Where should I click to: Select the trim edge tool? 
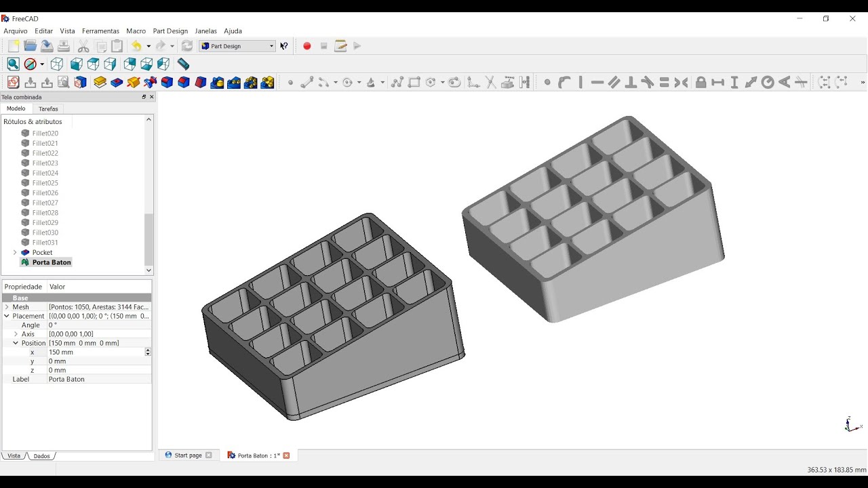490,83
